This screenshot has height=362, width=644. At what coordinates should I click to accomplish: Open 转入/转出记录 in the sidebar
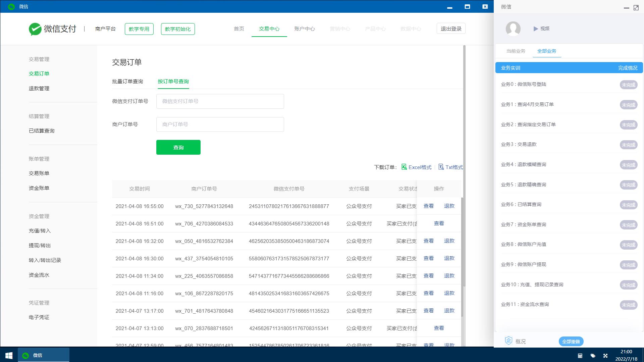pyautogui.click(x=45, y=260)
